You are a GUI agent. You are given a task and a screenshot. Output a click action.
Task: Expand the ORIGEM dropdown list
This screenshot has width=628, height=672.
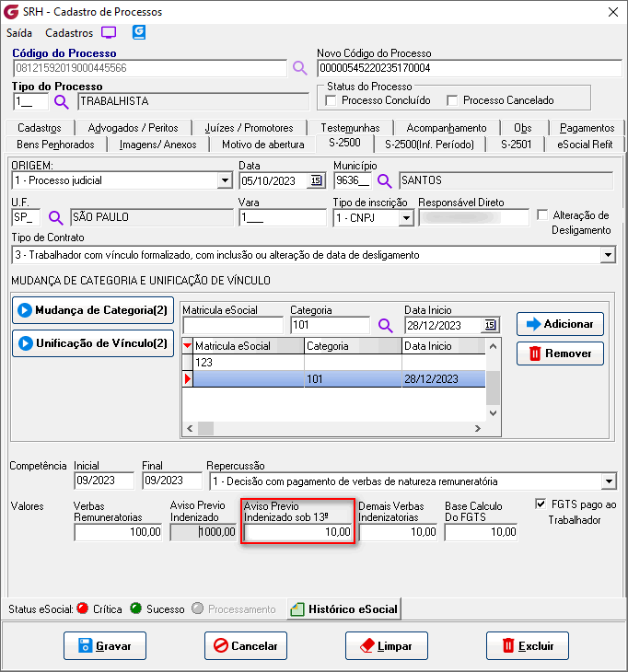(225, 180)
